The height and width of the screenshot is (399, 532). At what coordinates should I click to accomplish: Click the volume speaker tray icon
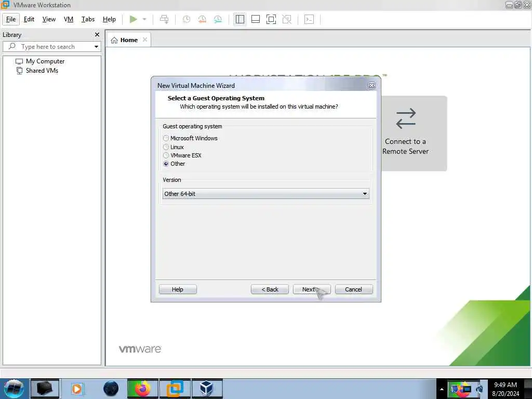click(x=480, y=389)
